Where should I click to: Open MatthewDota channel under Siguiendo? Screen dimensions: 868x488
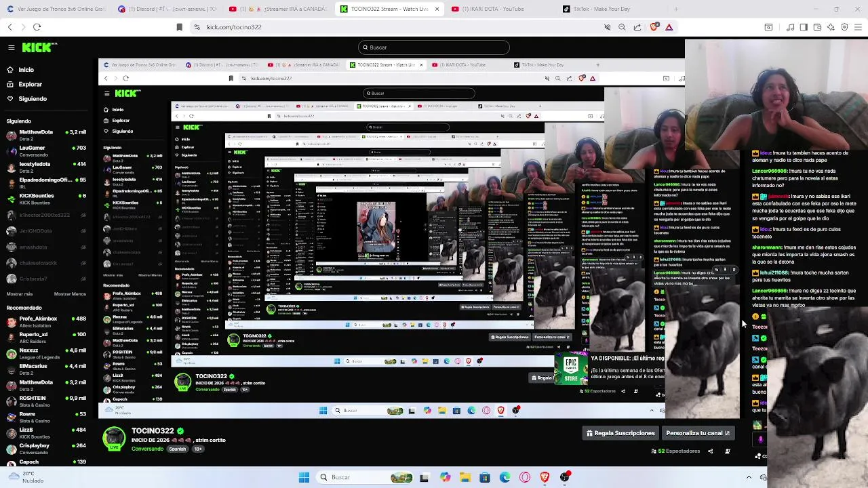click(x=46, y=135)
